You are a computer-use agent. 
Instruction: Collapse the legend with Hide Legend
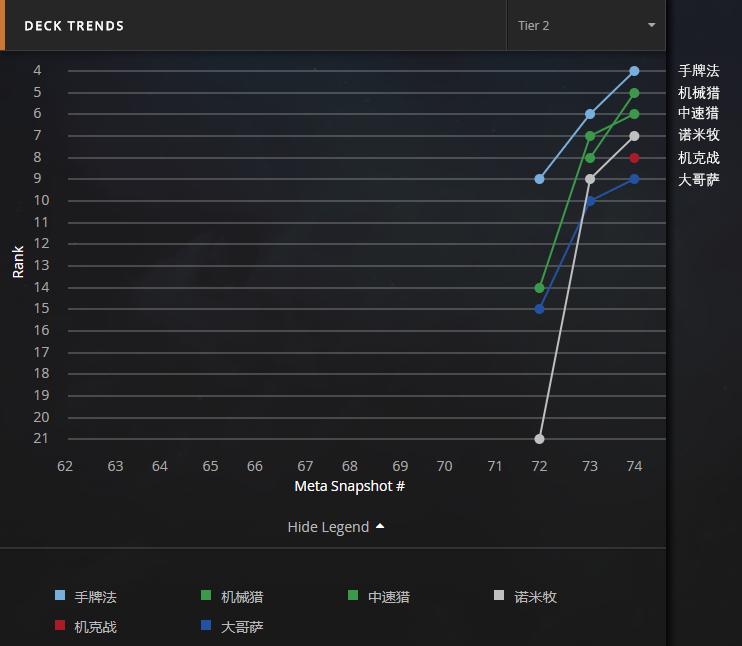coord(336,527)
